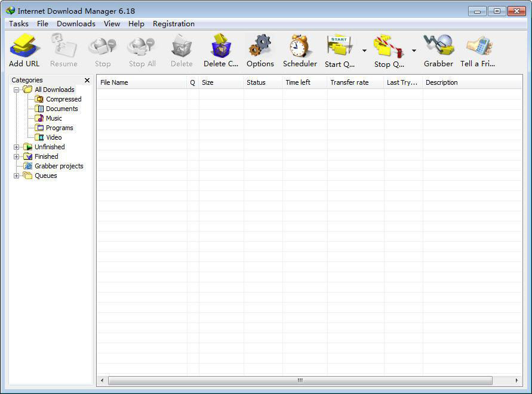Stop the queue using the Stop Q icon
The image size is (532, 394).
point(388,47)
